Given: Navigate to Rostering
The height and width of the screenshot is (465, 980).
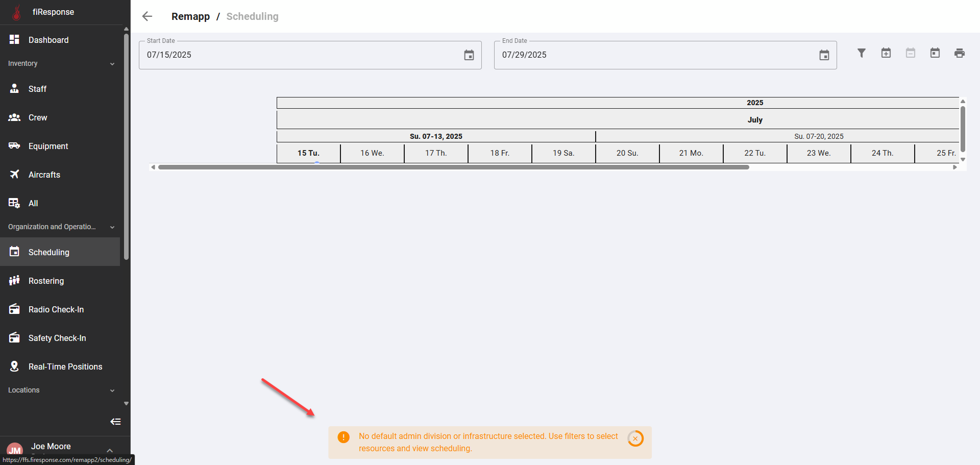Looking at the screenshot, I should (x=46, y=281).
